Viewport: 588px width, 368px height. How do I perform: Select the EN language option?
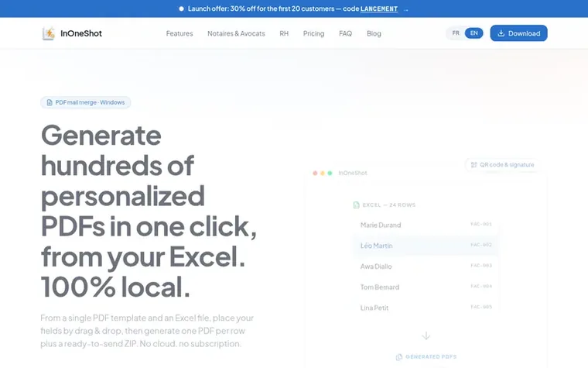pos(473,33)
